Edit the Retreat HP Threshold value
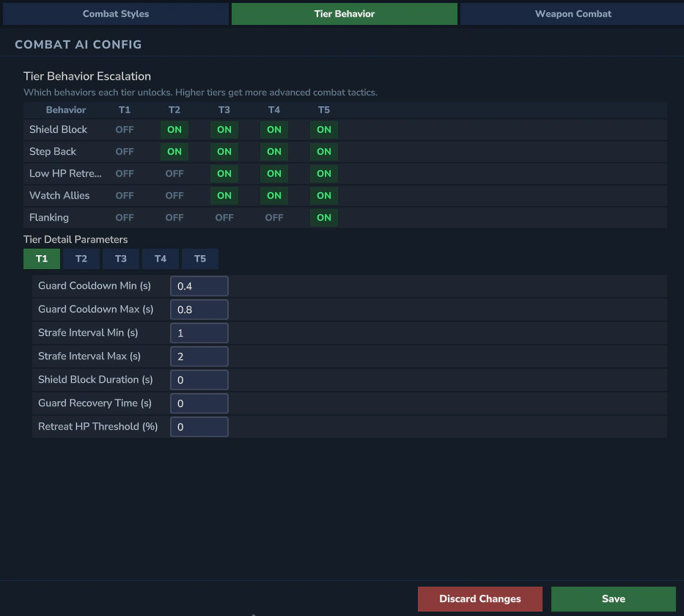This screenshot has width=684, height=616. tap(199, 426)
